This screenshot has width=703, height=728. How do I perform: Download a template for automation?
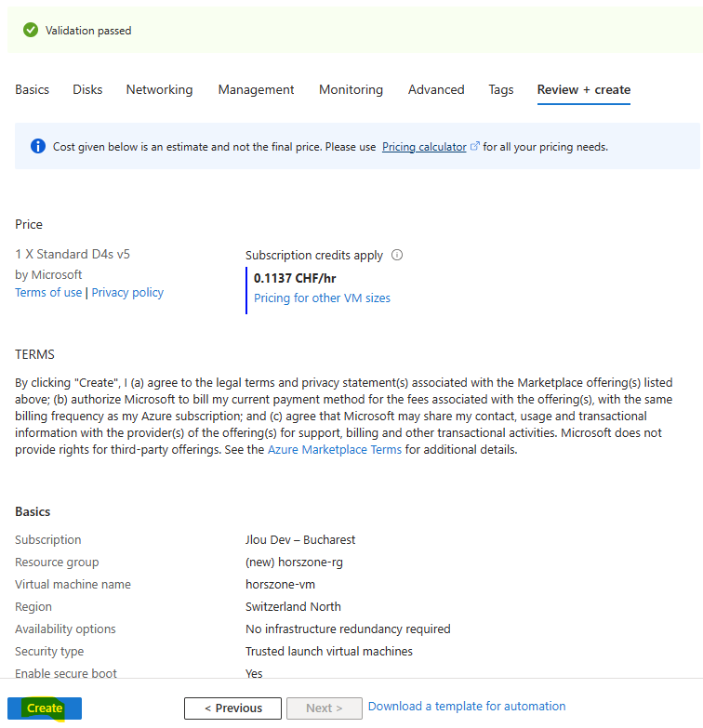pos(467,707)
